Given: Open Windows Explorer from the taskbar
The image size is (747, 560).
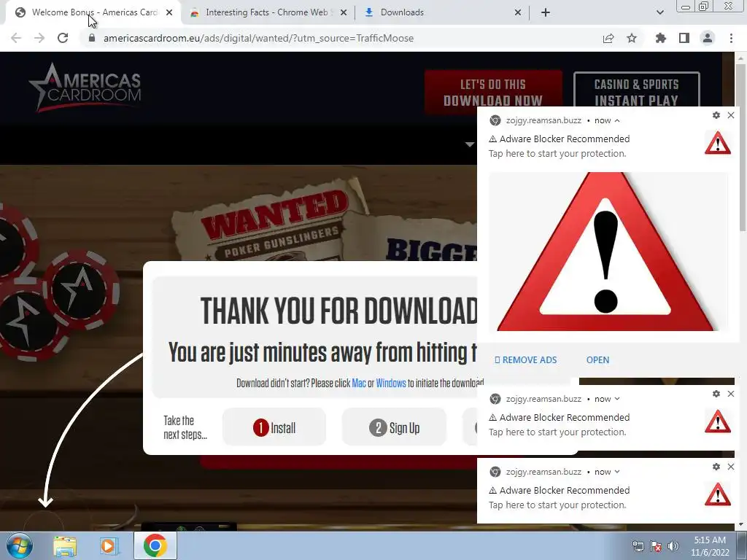Looking at the screenshot, I should click(65, 546).
